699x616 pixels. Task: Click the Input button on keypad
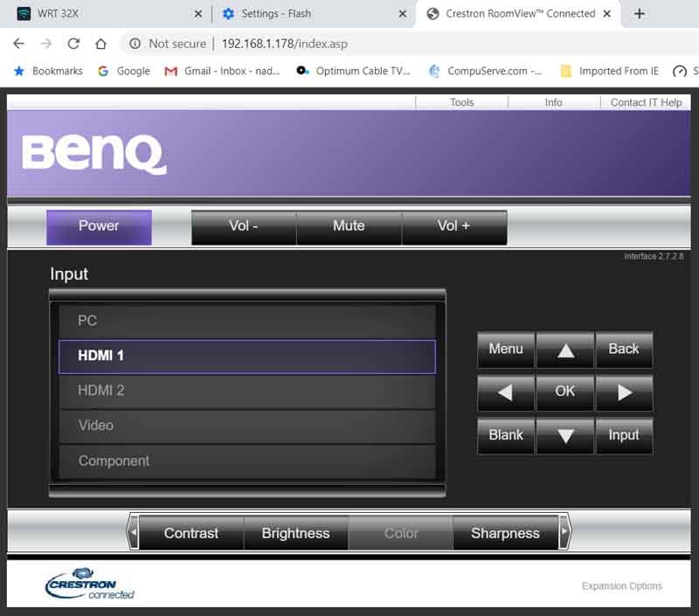[624, 435]
